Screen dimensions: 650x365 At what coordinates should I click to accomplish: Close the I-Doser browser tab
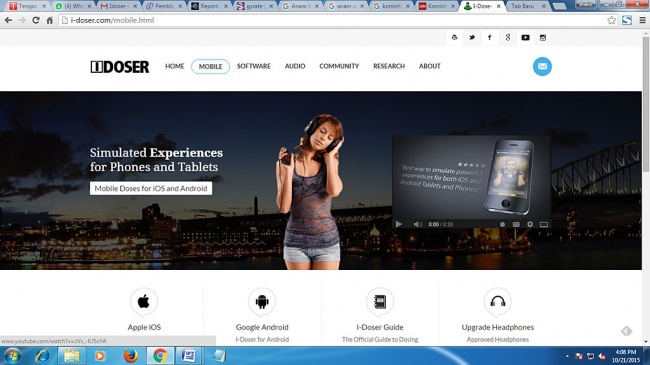click(499, 6)
